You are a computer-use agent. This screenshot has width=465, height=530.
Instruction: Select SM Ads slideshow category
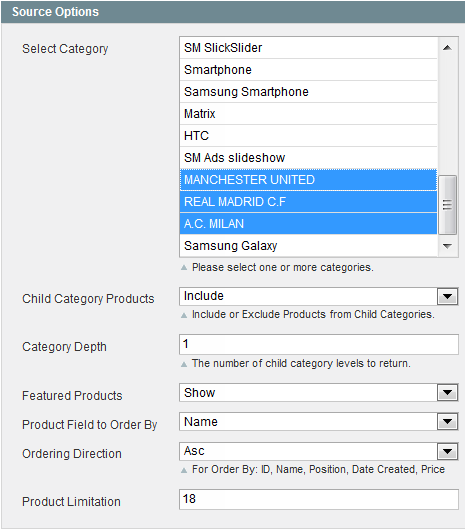click(308, 158)
